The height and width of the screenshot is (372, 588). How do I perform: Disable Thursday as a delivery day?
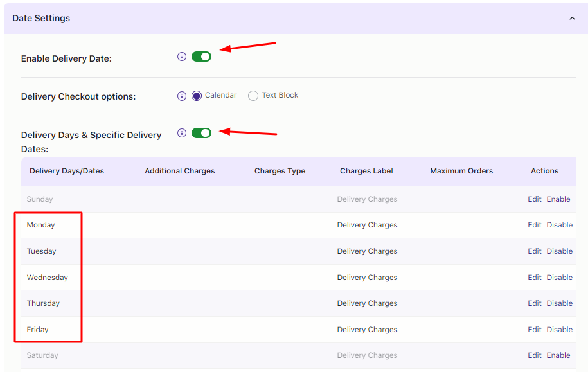click(560, 303)
